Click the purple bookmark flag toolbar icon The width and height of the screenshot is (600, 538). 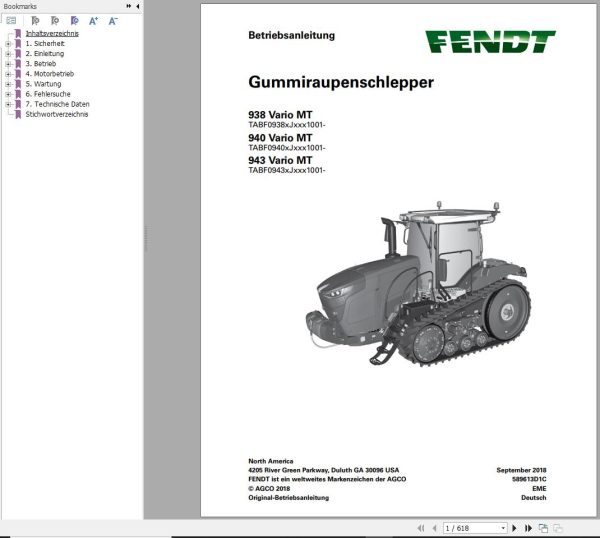(75, 21)
